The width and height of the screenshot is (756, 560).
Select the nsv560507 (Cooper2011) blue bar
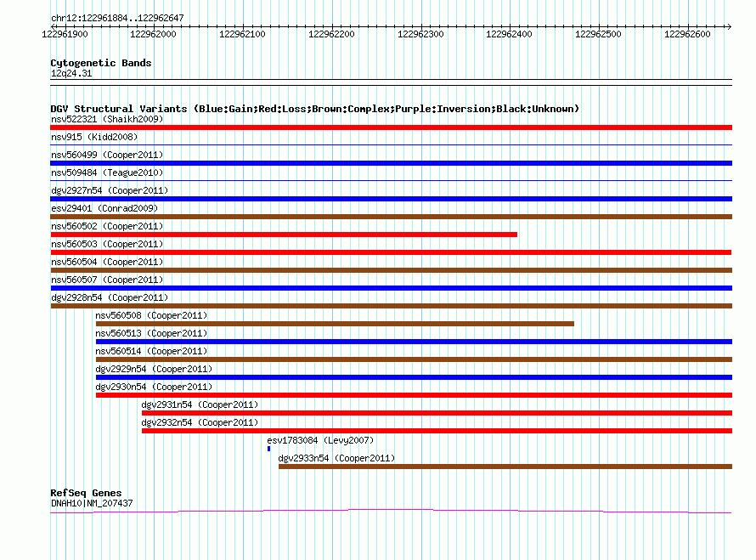coord(391,288)
